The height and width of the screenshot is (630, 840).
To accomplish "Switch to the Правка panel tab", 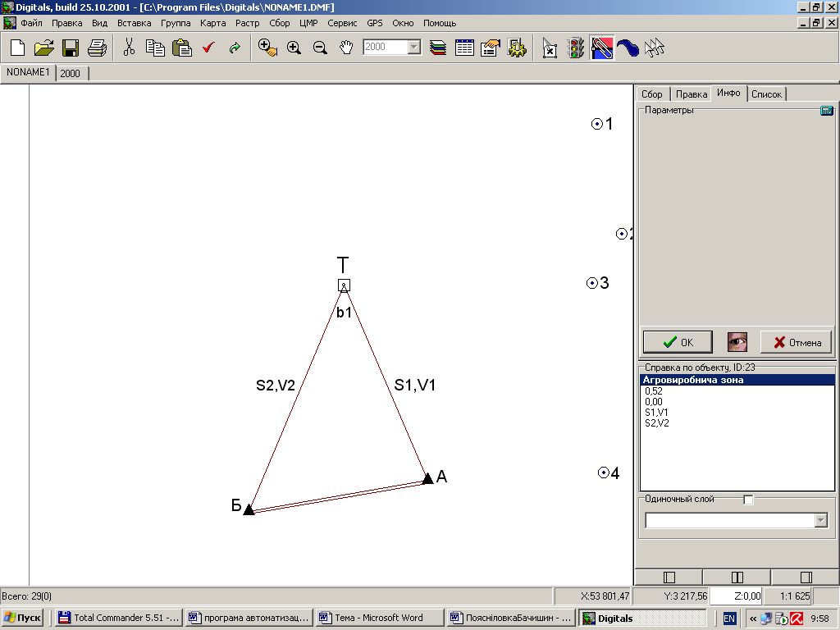I will pos(691,94).
